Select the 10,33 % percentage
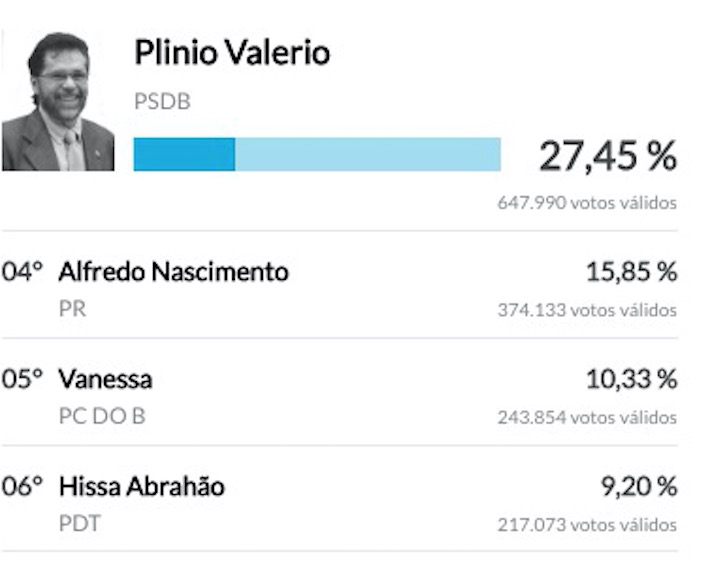This screenshot has height=565, width=709. (630, 379)
